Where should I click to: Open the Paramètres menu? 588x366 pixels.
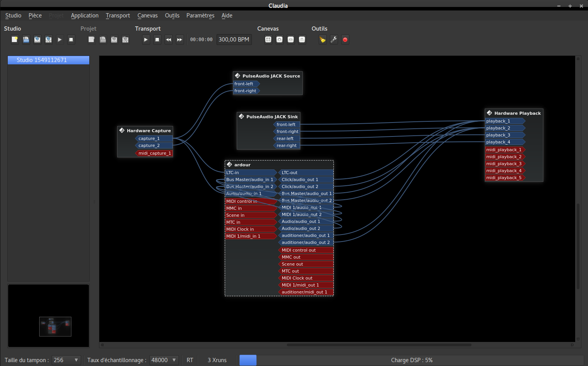(x=200, y=16)
